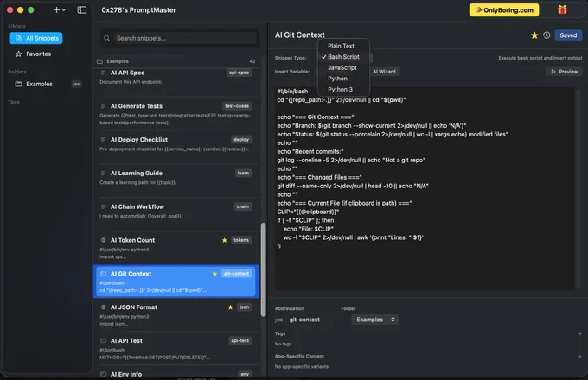Click the snippet list scrollbar
Screen dimensions: 588x380
tap(263, 269)
